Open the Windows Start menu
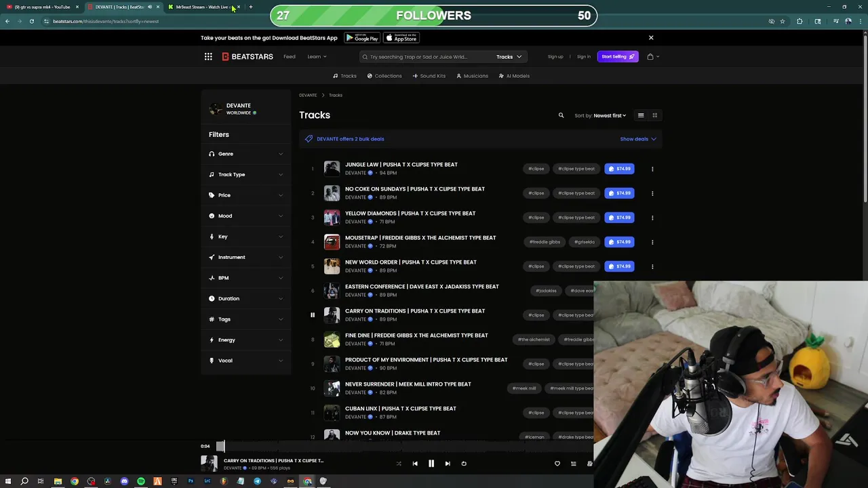The height and width of the screenshot is (488, 868). coord(8,481)
